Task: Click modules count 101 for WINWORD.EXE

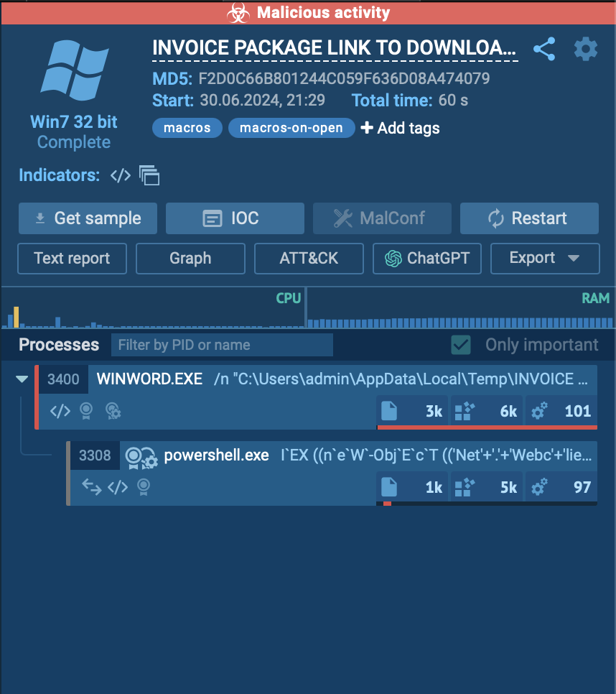Action: pos(561,411)
